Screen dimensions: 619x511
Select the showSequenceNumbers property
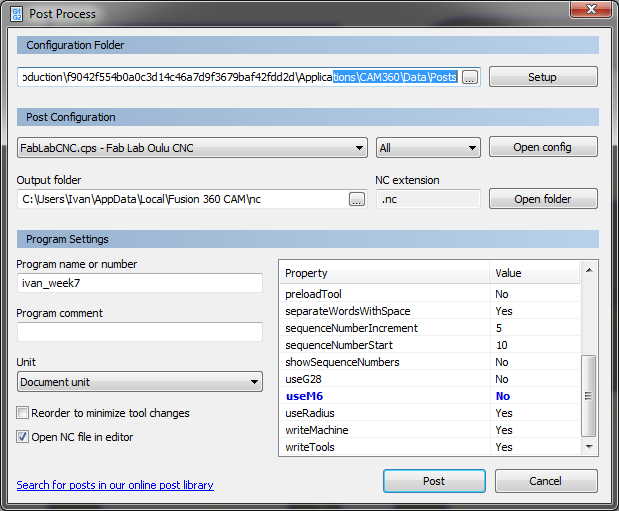coord(342,362)
